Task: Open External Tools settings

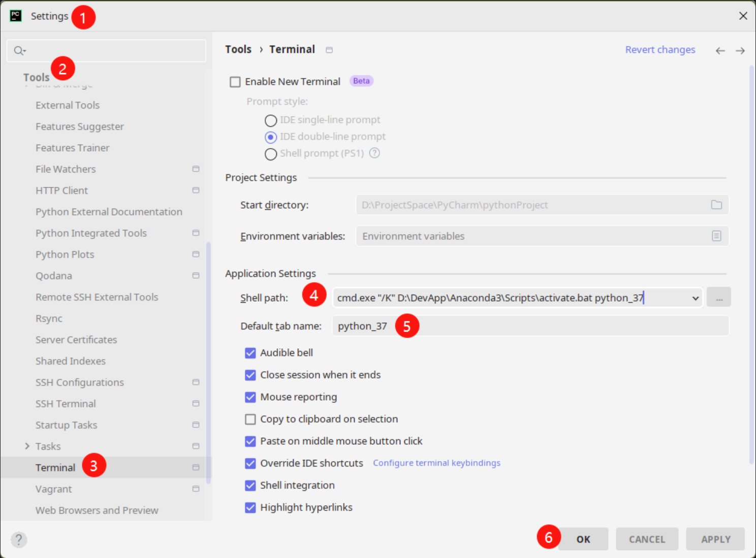Action: (68, 105)
